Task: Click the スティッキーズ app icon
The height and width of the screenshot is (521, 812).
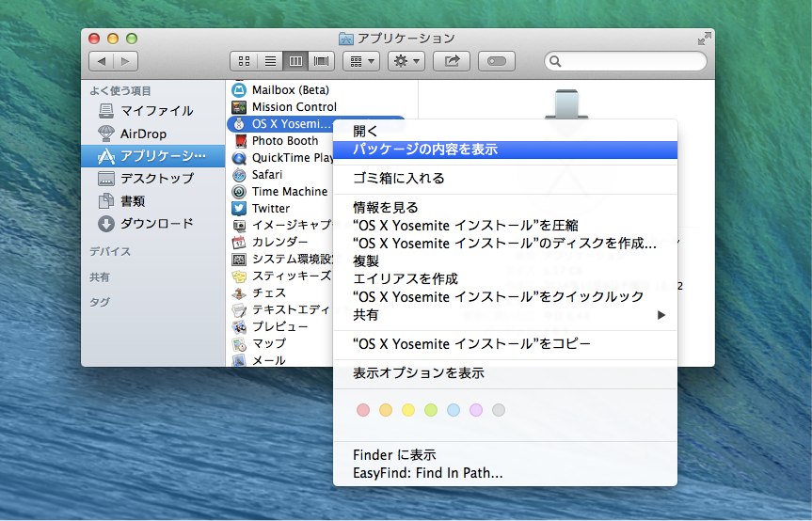Action: point(239,276)
